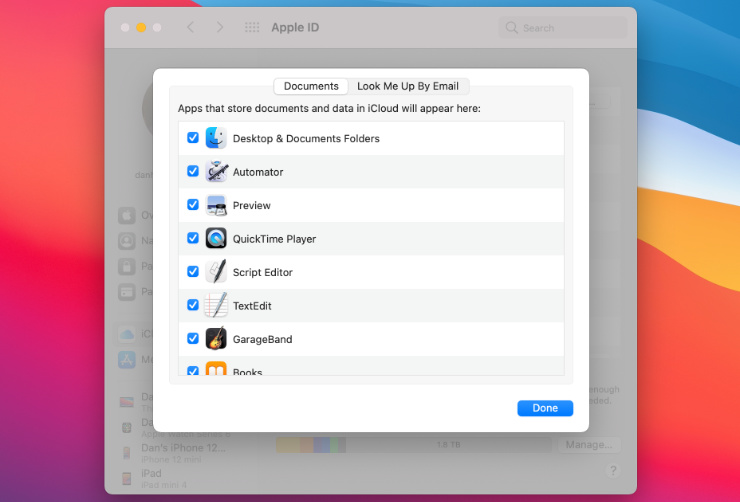This screenshot has width=740, height=502.
Task: Click the Done button
Action: pos(545,408)
